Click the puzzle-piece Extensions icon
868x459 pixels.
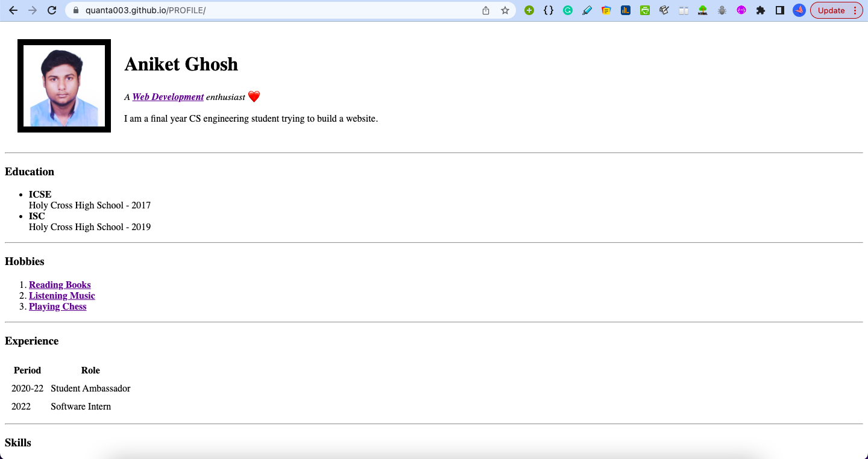pos(761,10)
